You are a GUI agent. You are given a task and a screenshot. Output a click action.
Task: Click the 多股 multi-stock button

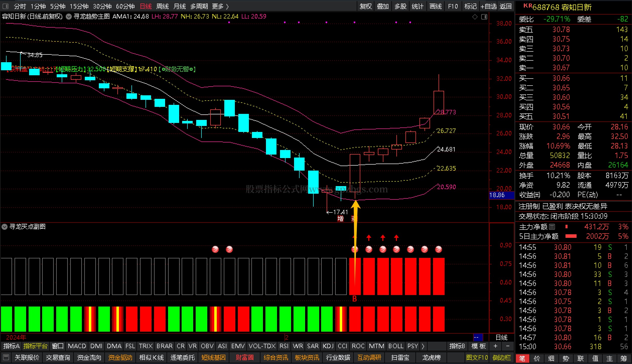[x=400, y=6]
